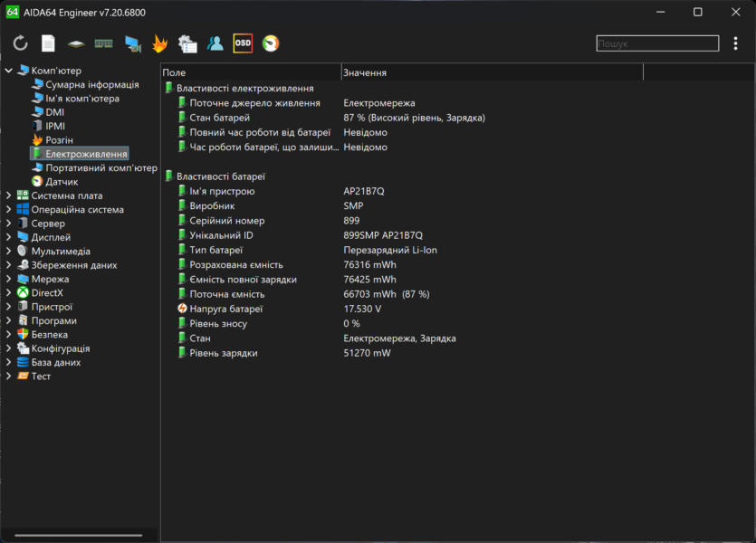Click the База даних database icon
This screenshot has height=543, width=756.
(22, 362)
